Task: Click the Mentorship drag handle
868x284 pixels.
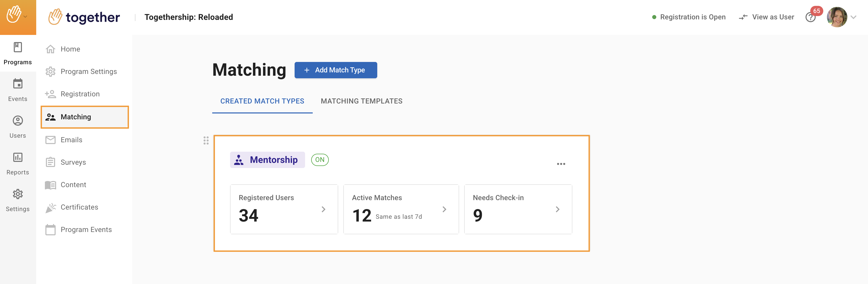Action: click(x=206, y=140)
